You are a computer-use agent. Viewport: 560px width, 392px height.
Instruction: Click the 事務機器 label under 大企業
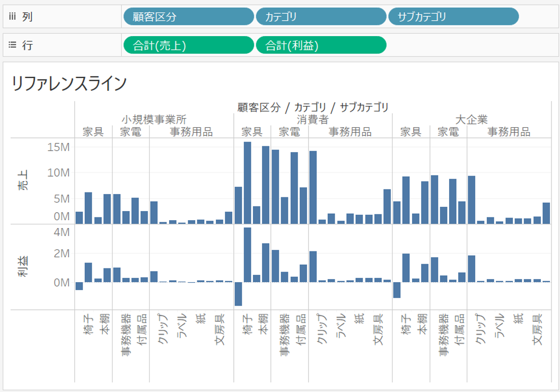click(443, 335)
